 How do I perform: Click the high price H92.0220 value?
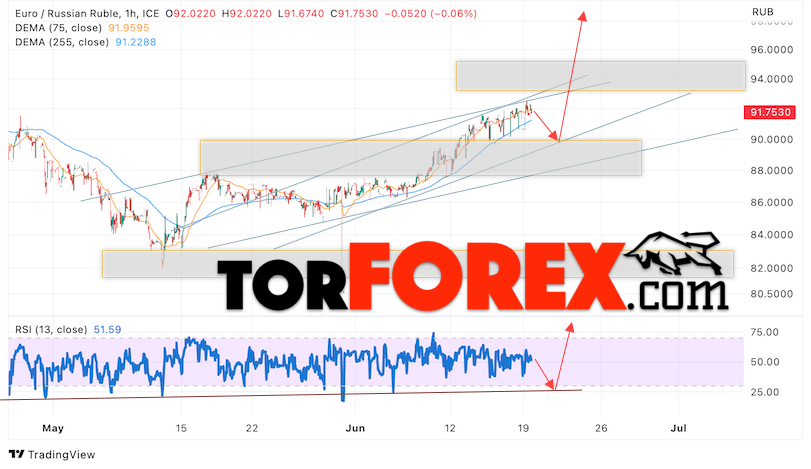pyautogui.click(x=247, y=13)
